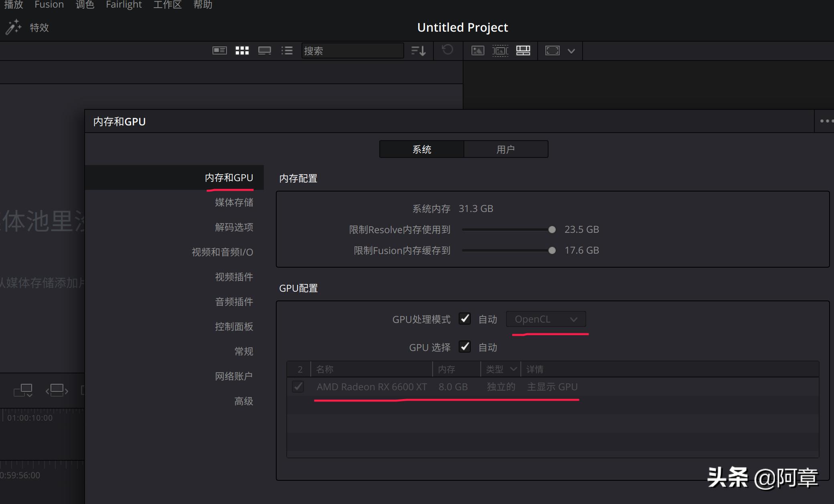Open the Fairlight menu
This screenshot has width=834, height=504.
(x=123, y=5)
